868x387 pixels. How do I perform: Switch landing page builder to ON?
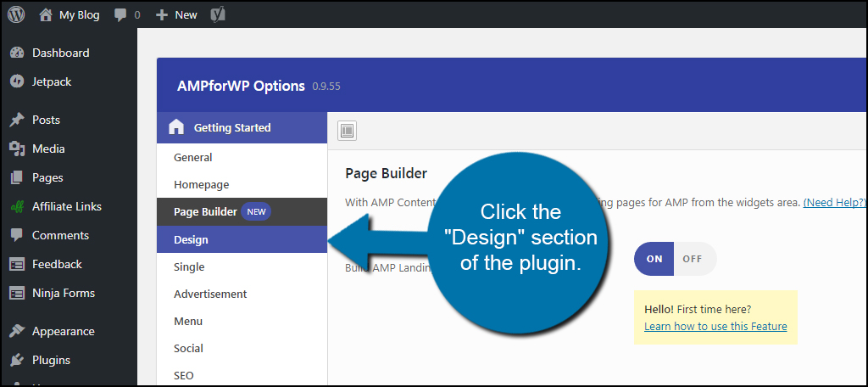654,259
